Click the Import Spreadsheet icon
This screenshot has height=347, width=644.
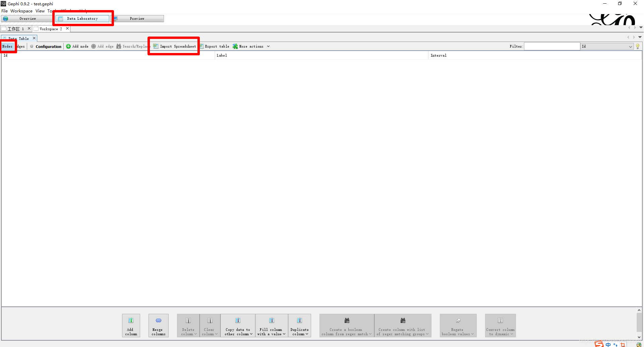(156, 46)
